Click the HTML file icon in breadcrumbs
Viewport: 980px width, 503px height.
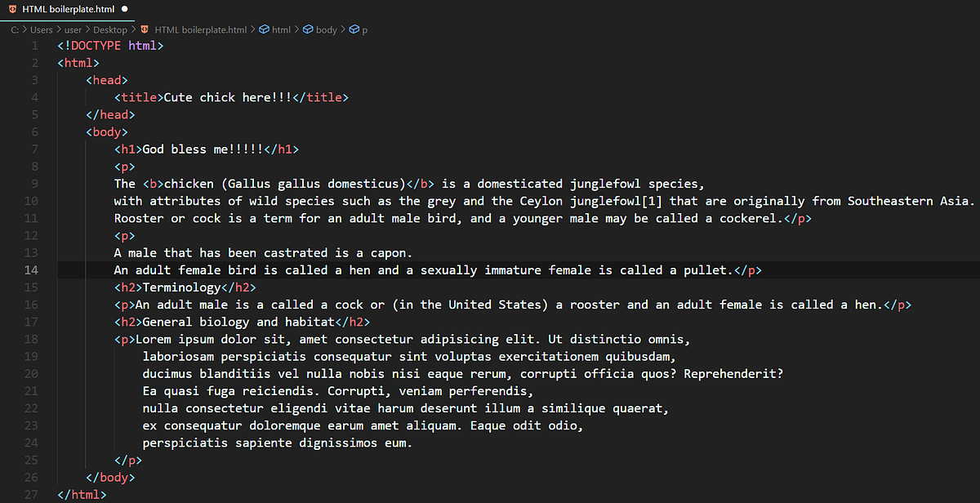145,29
